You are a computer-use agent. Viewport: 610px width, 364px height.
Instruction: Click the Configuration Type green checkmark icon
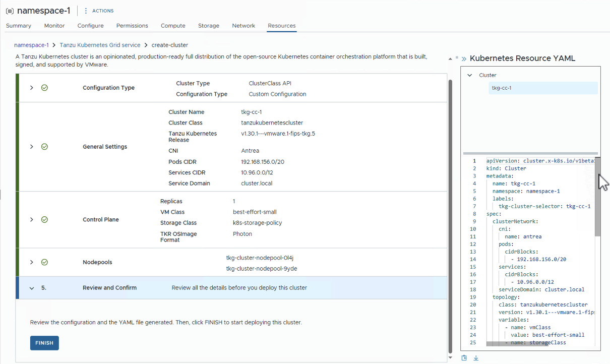(x=44, y=88)
